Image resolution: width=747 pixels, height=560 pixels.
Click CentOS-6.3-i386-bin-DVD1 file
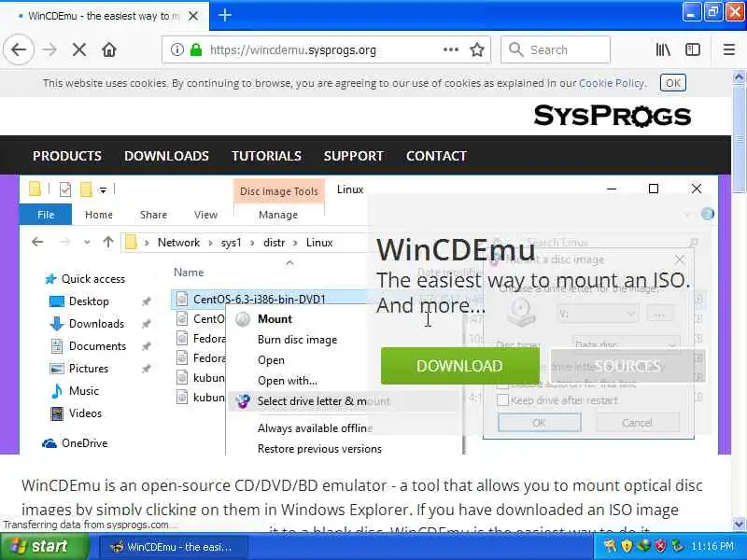point(260,299)
